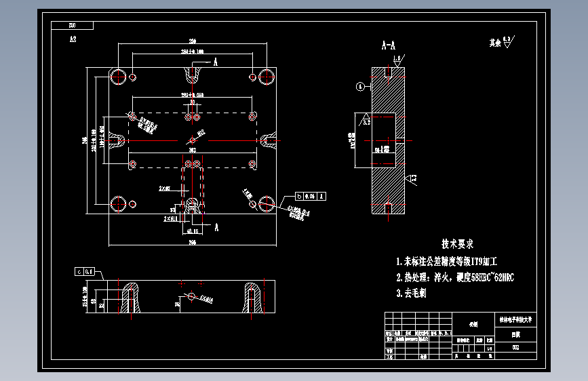Click the '1.6' roughness symbol on the section view
Image resolution: width=588 pixels, height=381 pixels.
click(397, 60)
